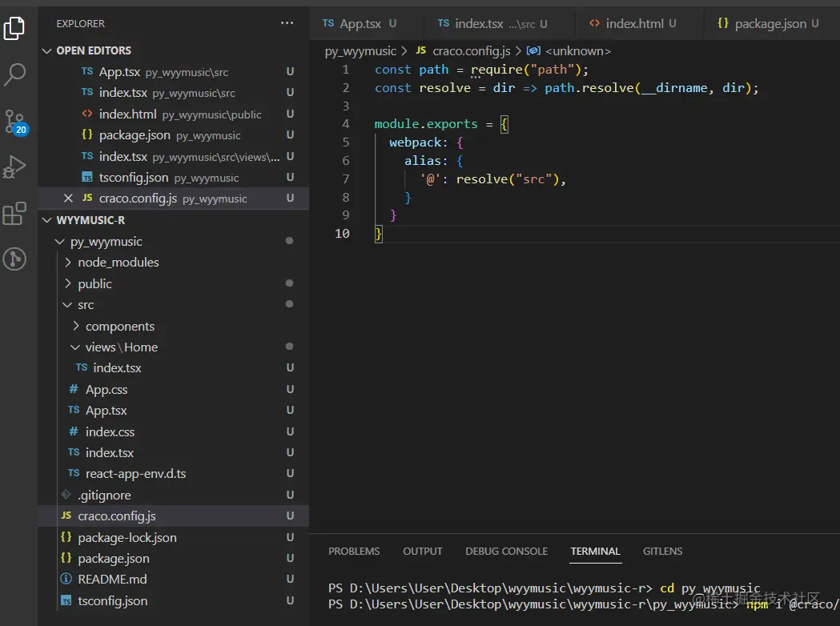Expand the public folder
The width and height of the screenshot is (840, 626).
pos(67,283)
